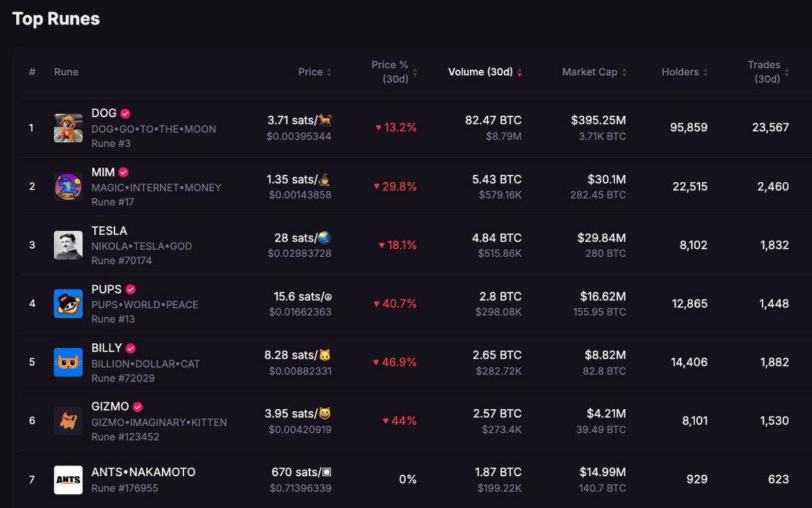Click the wizard emoji beside 1.35 sats
This screenshot has width=812, height=508.
324,179
